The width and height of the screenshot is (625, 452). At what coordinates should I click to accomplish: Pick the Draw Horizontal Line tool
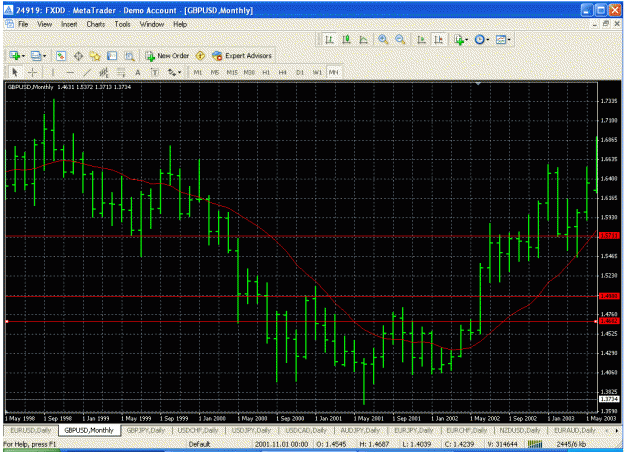[x=70, y=72]
